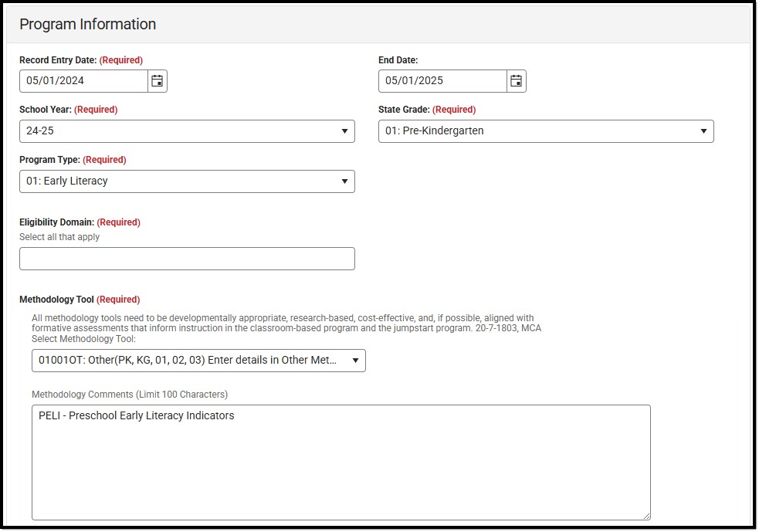Click the Record Entry Date field 05/01/2024
This screenshot has width=759, height=532.
point(83,81)
